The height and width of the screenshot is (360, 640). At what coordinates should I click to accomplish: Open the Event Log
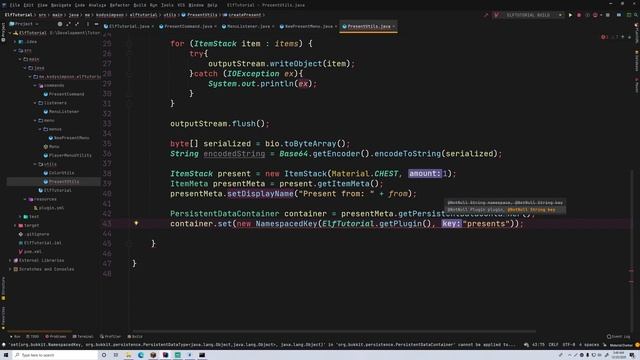tap(619, 337)
